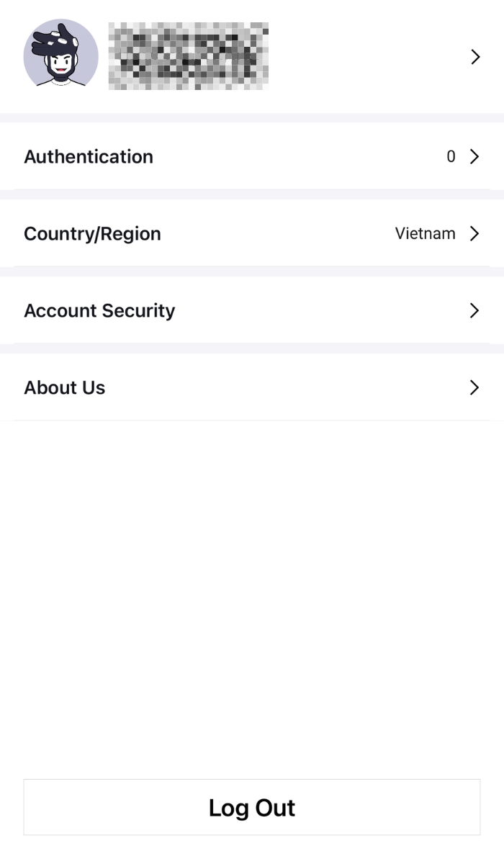The height and width of the screenshot is (864, 504).
Task: Open the About Us label
Action: click(x=65, y=387)
